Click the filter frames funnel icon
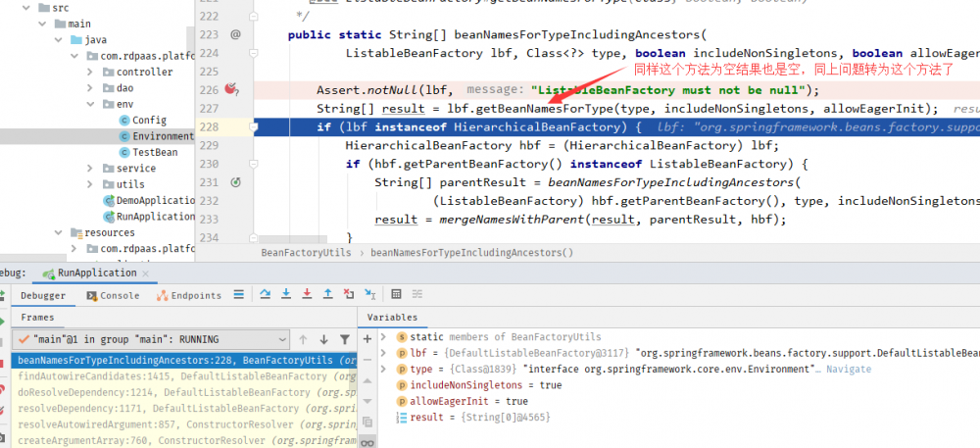The height and width of the screenshot is (448, 980). click(x=344, y=339)
